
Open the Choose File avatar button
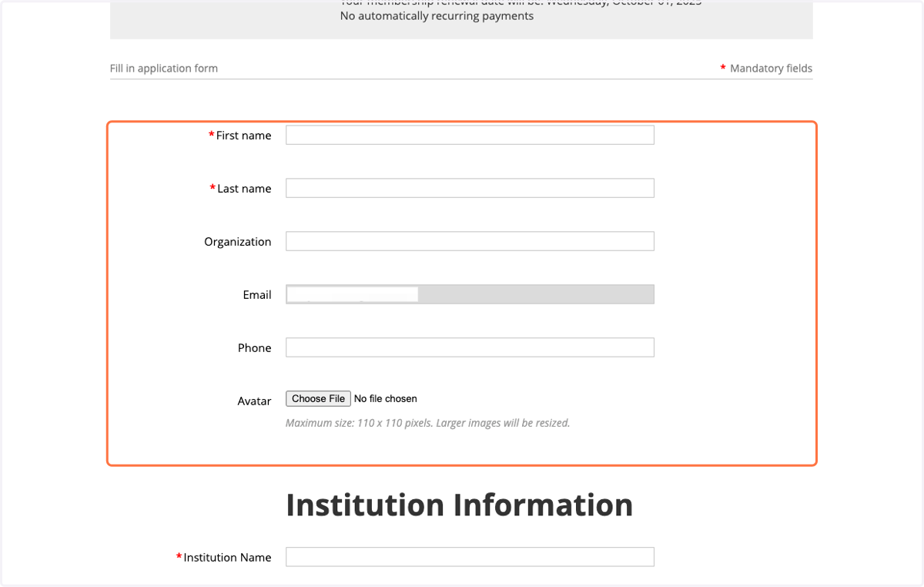(x=318, y=398)
